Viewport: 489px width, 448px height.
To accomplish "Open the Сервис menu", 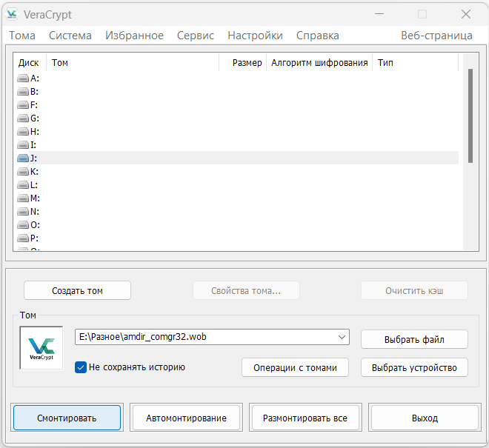I will [x=196, y=36].
